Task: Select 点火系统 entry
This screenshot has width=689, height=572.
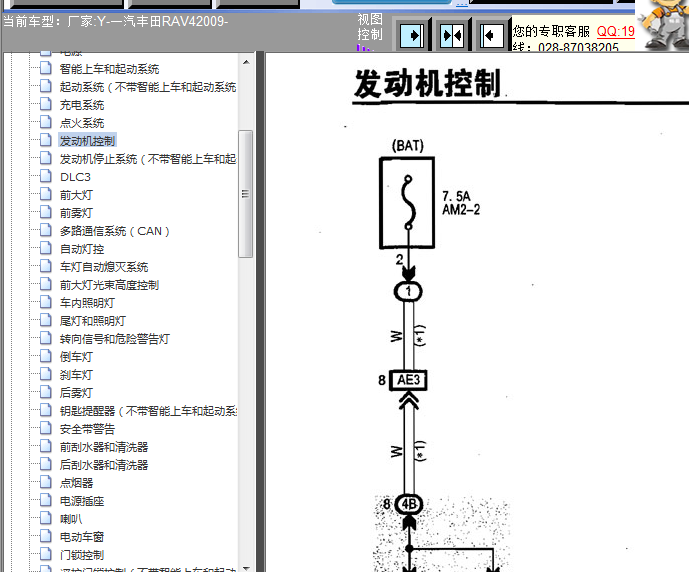Action: pos(82,123)
